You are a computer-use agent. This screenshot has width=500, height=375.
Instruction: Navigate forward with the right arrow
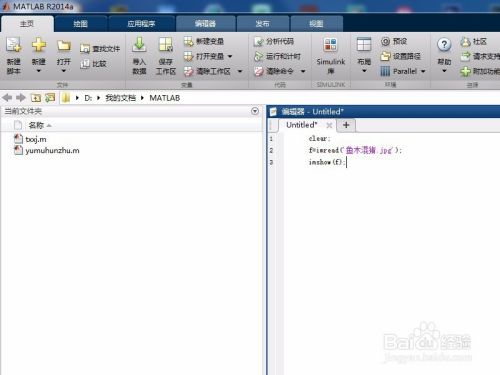click(x=21, y=98)
